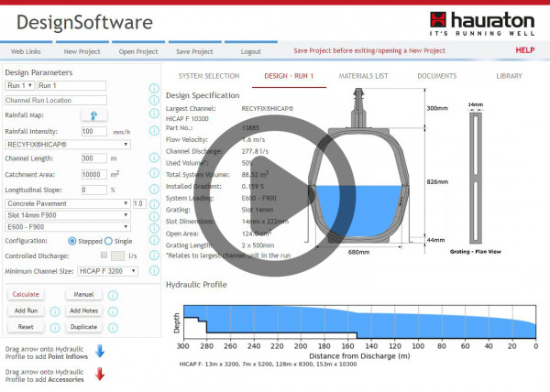Click the Add Notes button
Screen dimensions: 550x392
83,310
